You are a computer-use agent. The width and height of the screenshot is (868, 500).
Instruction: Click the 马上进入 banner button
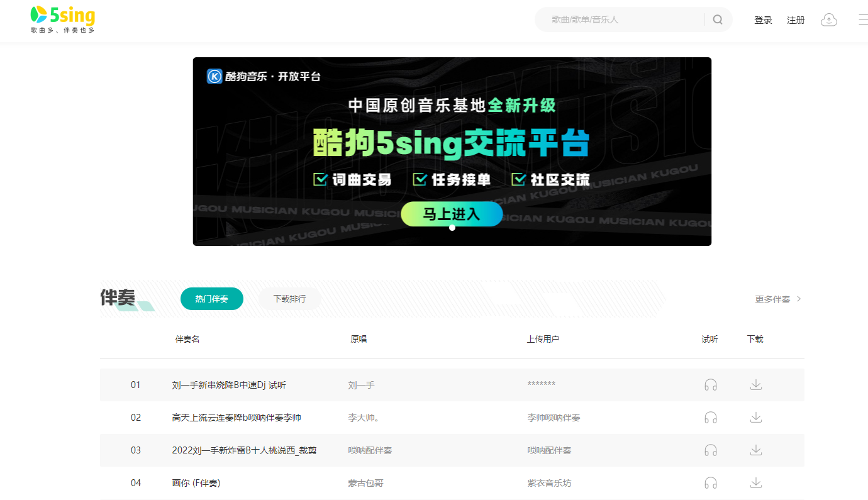452,214
